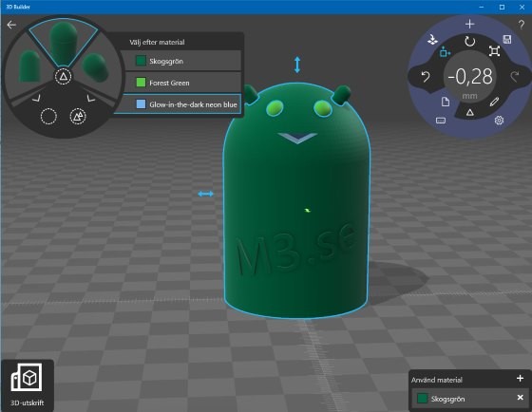Click the left corner bracket icon
532x412 pixels.
coord(36,99)
